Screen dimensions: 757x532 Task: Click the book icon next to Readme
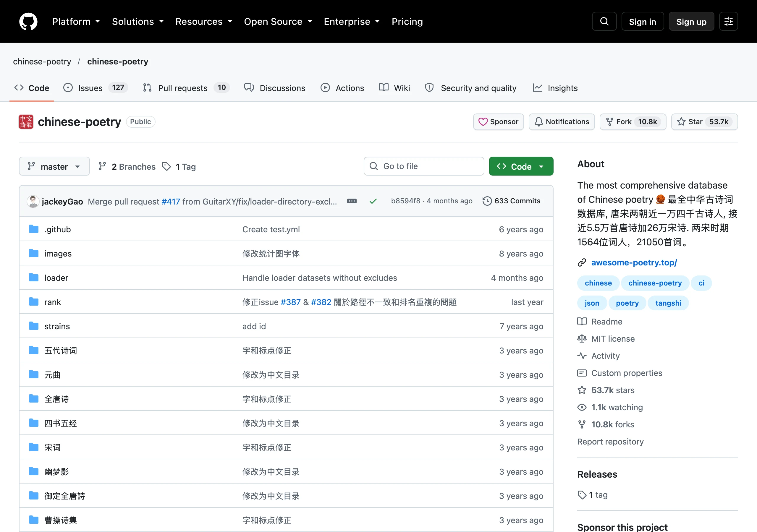(x=582, y=321)
